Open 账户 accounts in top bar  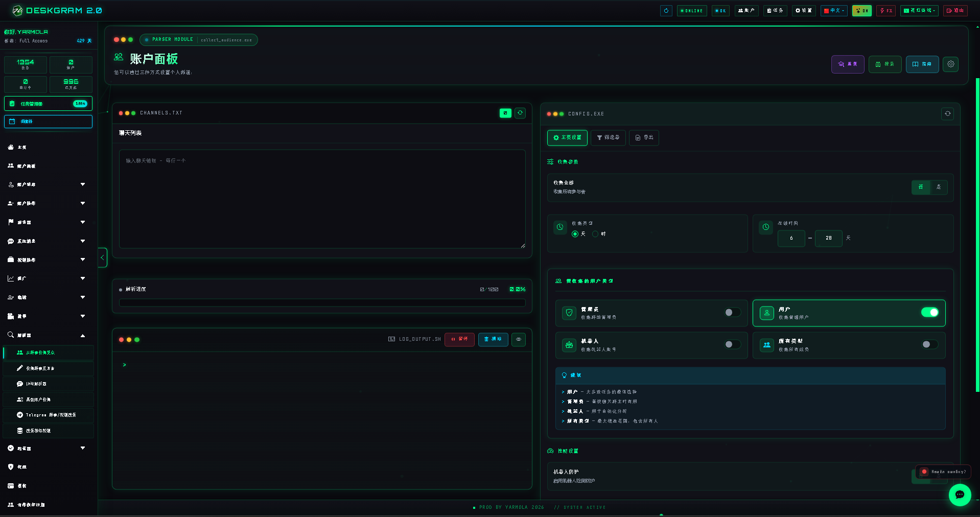(x=746, y=11)
